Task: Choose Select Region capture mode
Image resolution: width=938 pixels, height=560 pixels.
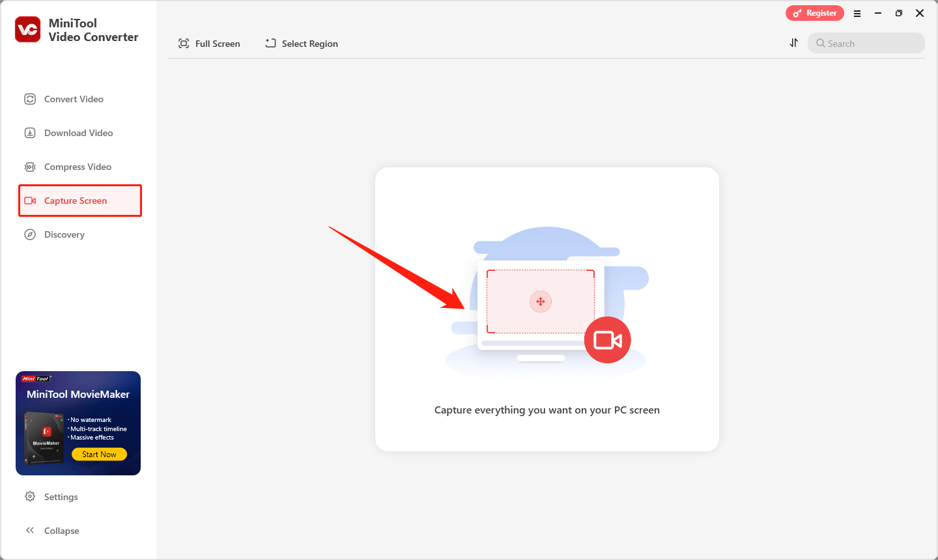Action: 302,43
